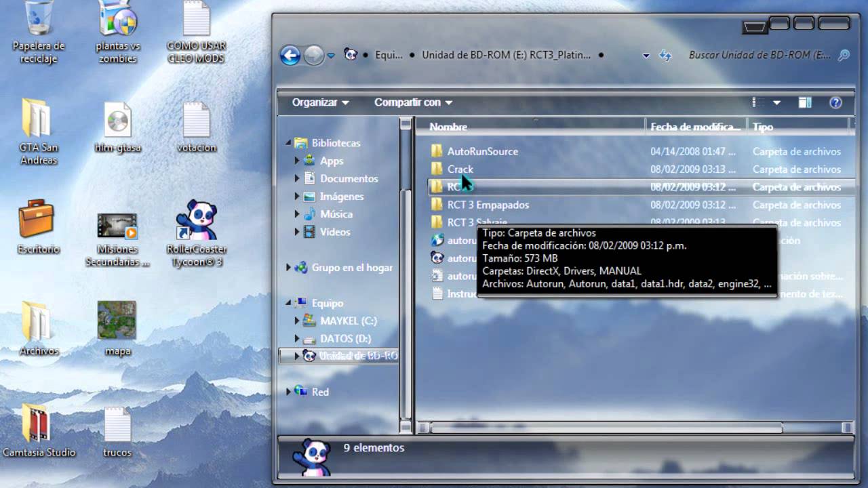Toggle the preview pane icon
Viewport: 868px width, 488px height.
805,102
